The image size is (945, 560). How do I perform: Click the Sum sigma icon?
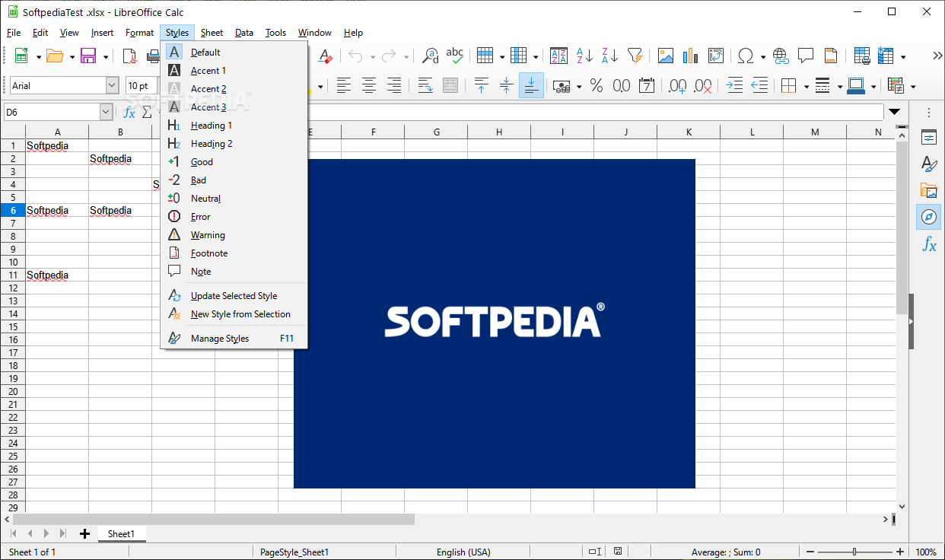[147, 113]
